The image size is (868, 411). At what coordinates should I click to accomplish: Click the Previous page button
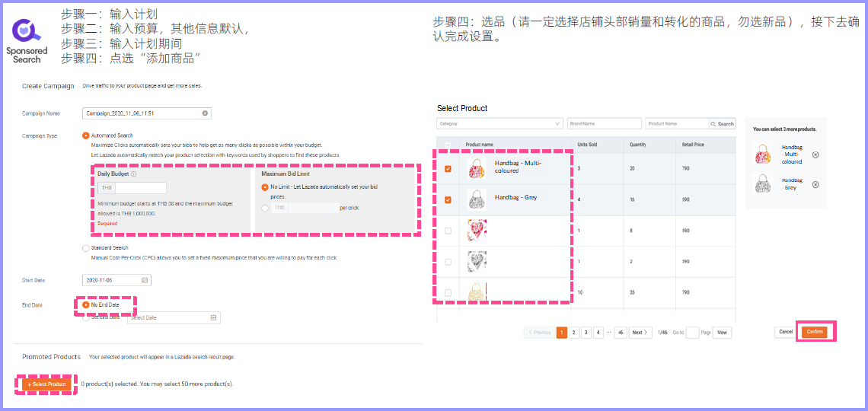point(540,333)
